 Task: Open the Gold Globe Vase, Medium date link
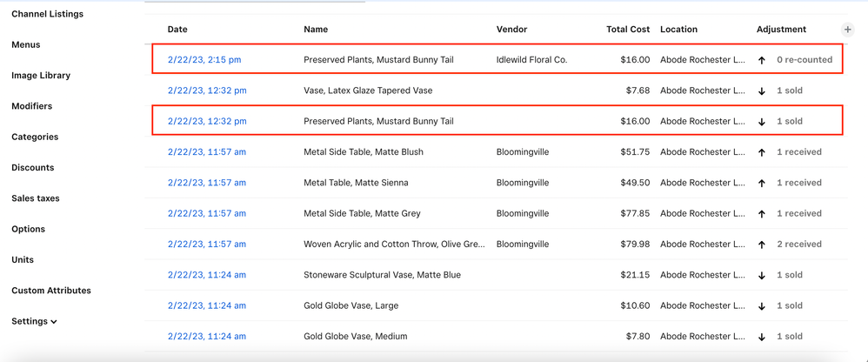tap(207, 337)
